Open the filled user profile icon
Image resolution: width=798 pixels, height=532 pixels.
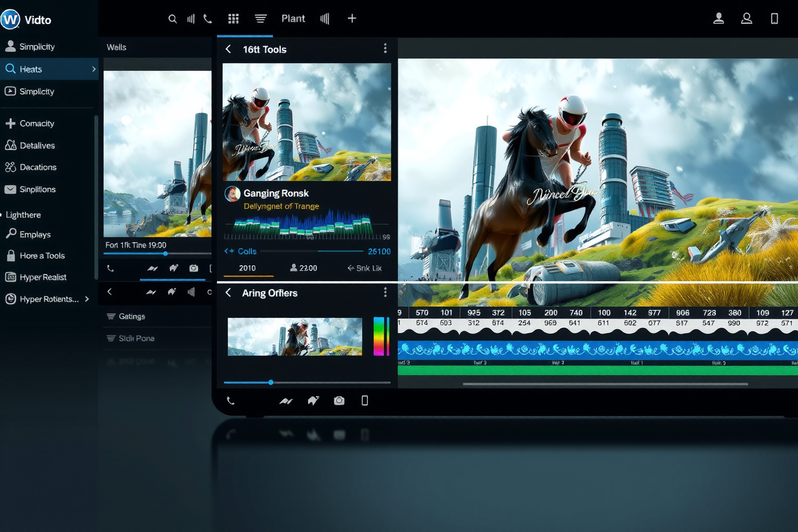pyautogui.click(x=719, y=19)
